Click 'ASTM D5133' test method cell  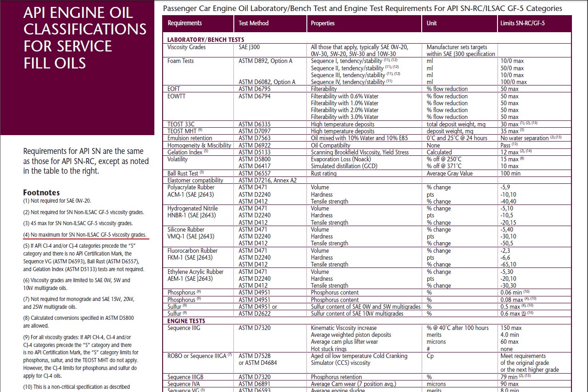coord(254,152)
